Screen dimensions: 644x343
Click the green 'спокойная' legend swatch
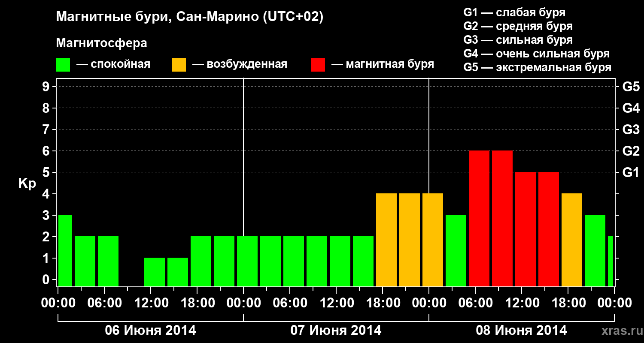[63, 65]
